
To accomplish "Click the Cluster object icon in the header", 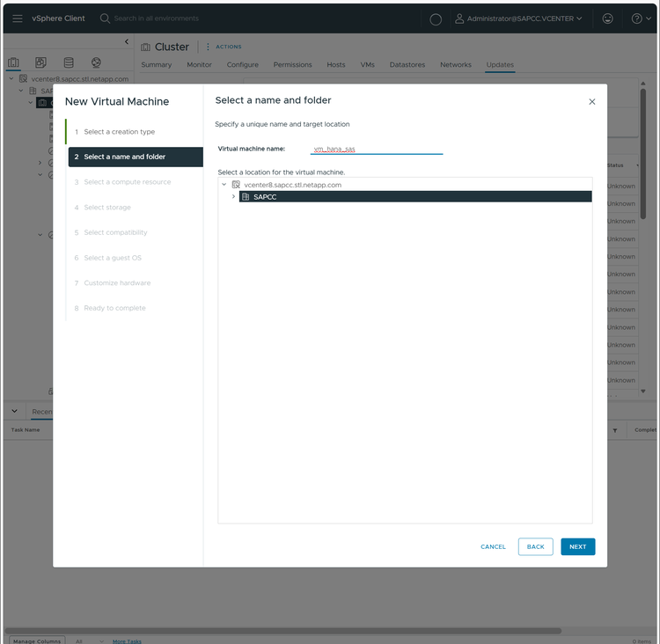I will coord(145,48).
